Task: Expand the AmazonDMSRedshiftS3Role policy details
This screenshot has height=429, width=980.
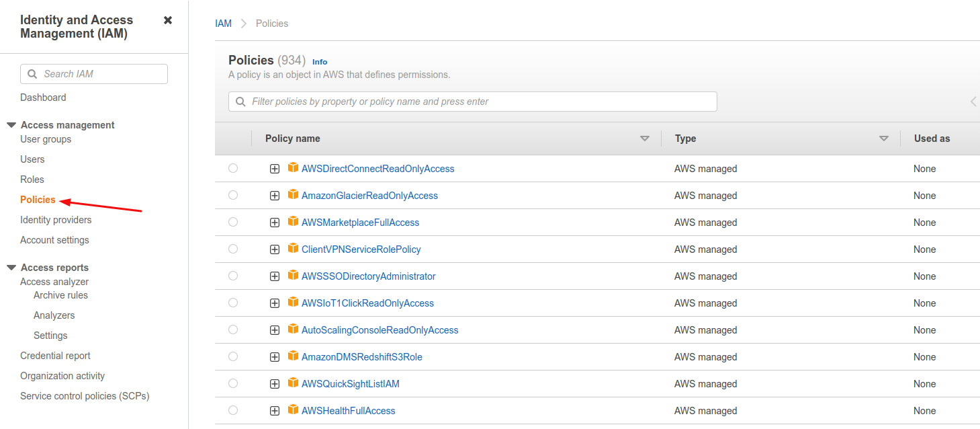Action: tap(275, 357)
